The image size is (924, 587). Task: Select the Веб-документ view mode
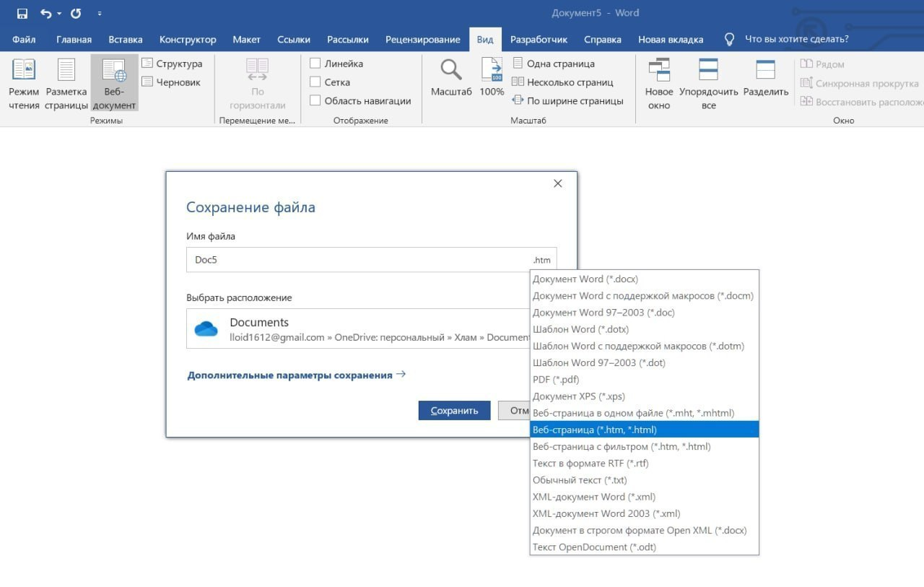(114, 84)
